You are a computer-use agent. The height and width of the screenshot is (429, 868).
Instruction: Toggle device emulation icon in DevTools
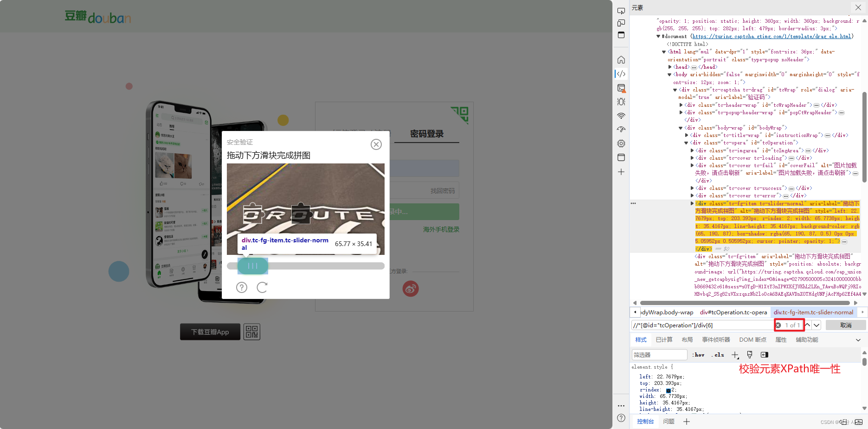(x=621, y=23)
